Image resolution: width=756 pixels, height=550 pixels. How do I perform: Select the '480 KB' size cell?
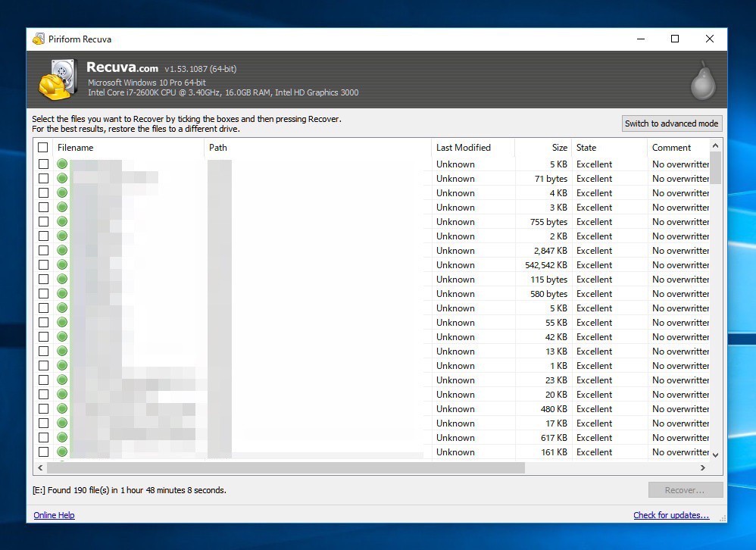554,409
